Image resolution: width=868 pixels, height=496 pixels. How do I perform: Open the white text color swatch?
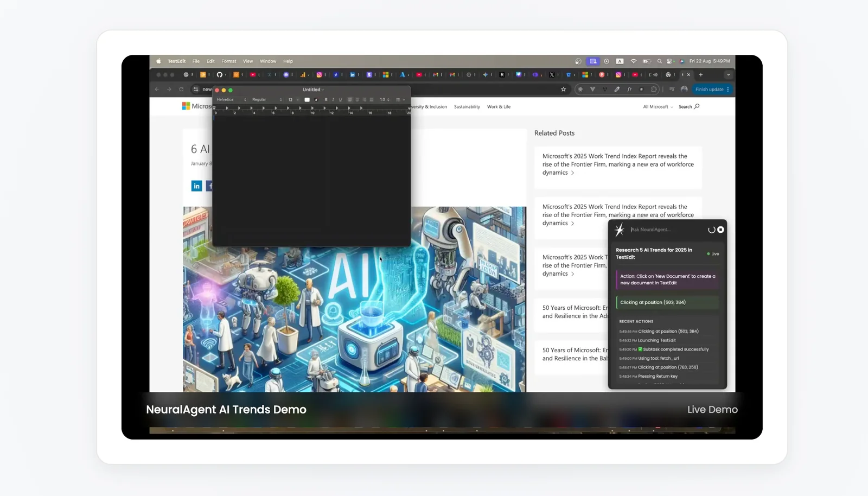pyautogui.click(x=307, y=100)
